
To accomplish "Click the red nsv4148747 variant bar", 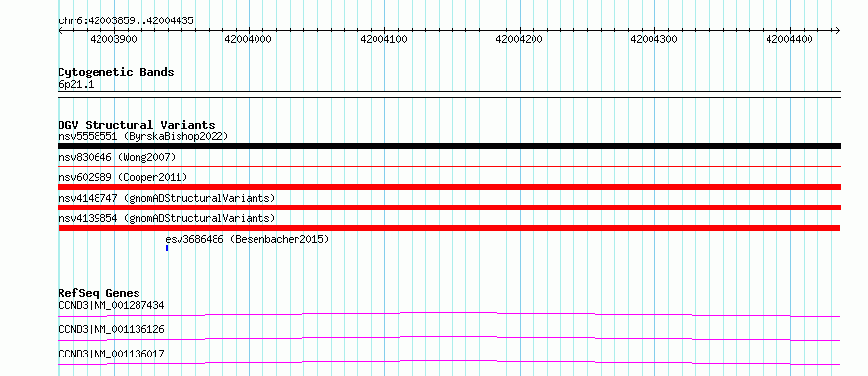I will tap(449, 207).
